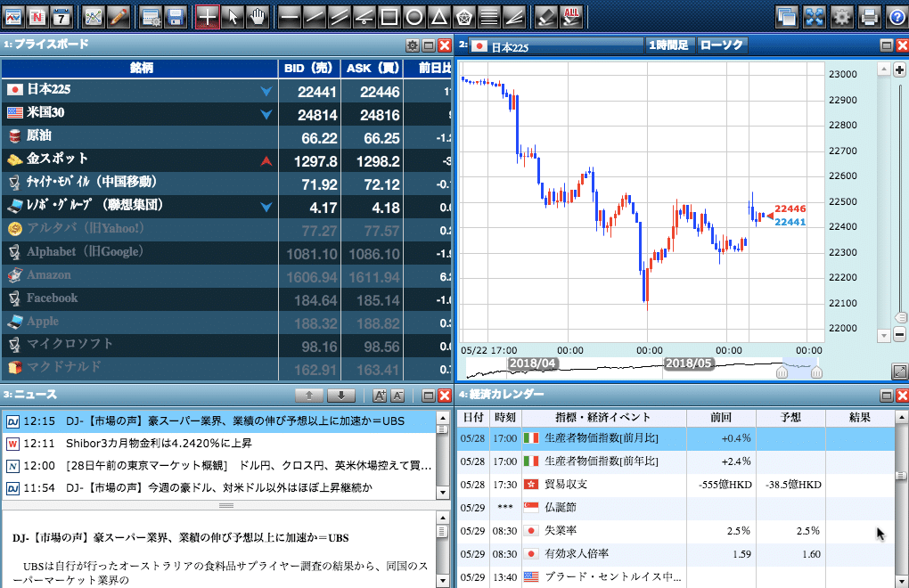Open the news window toolbar icon
909x588 pixels.
[x=37, y=16]
